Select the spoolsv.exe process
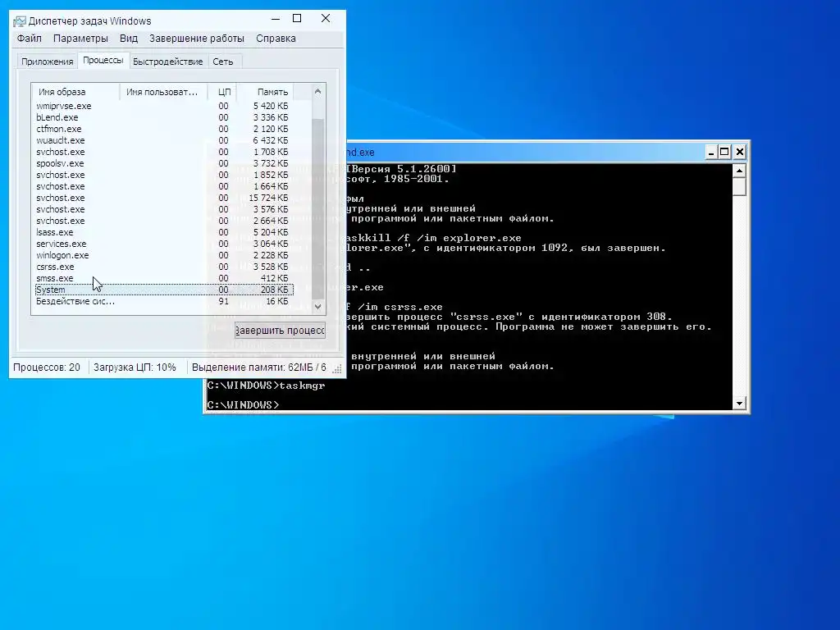840x630 pixels. [x=162, y=163]
